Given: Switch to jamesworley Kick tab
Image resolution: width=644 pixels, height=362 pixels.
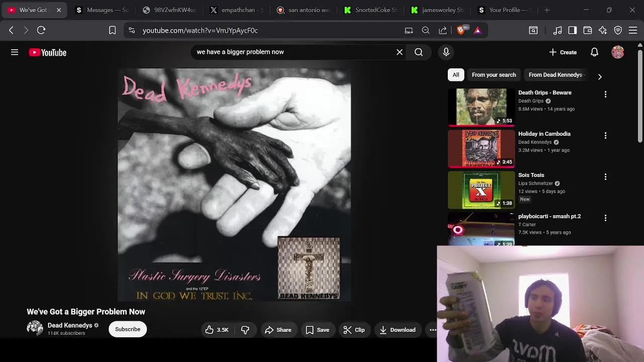Looking at the screenshot, I should [437, 10].
